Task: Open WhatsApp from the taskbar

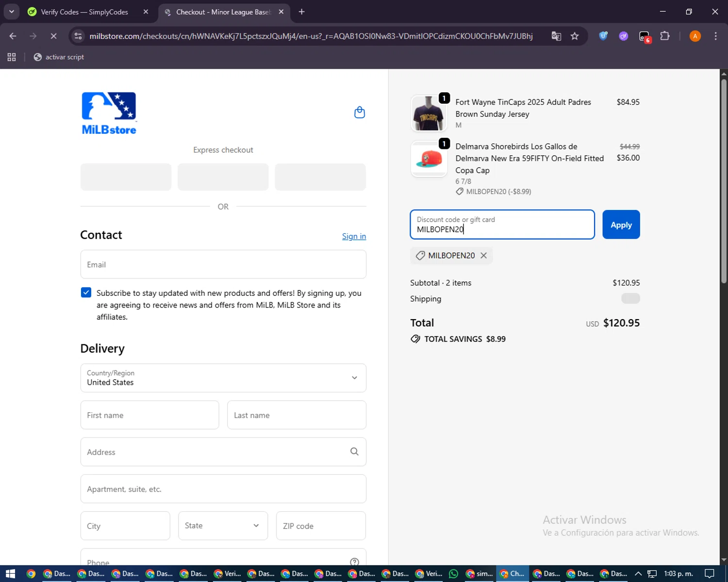Action: click(453, 574)
